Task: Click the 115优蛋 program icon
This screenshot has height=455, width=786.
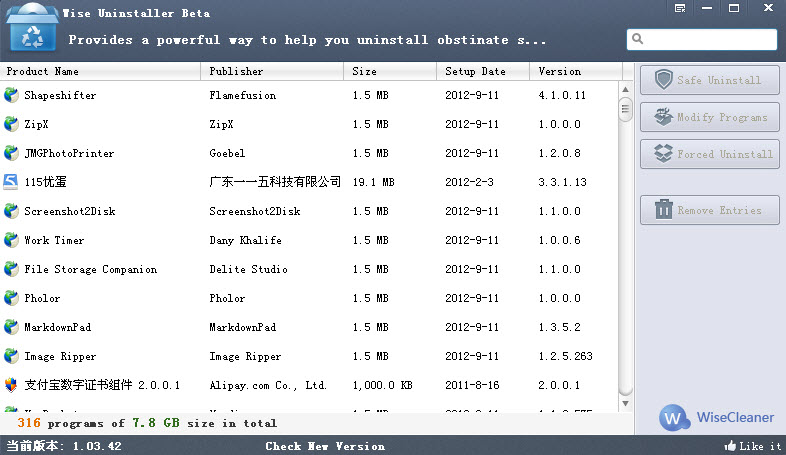Action: click(x=11, y=182)
